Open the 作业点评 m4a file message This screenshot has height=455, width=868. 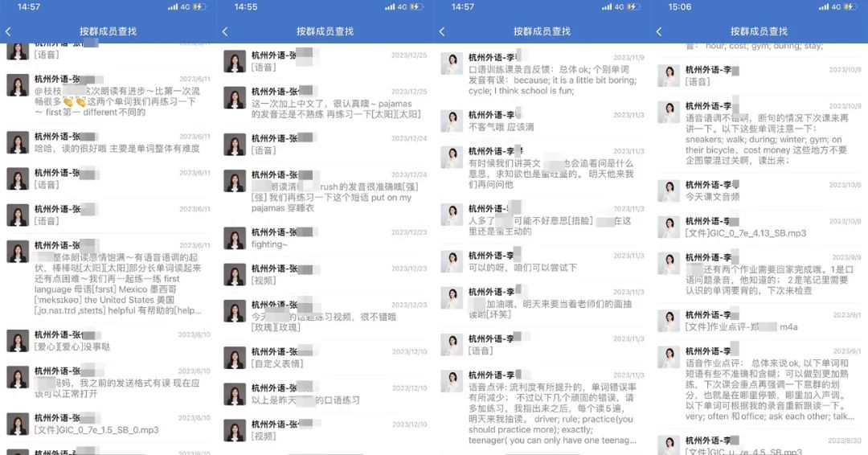[759, 321]
